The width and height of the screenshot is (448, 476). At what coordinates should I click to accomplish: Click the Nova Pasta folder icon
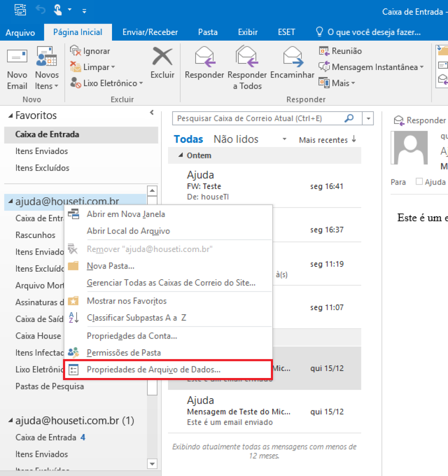coord(73,266)
